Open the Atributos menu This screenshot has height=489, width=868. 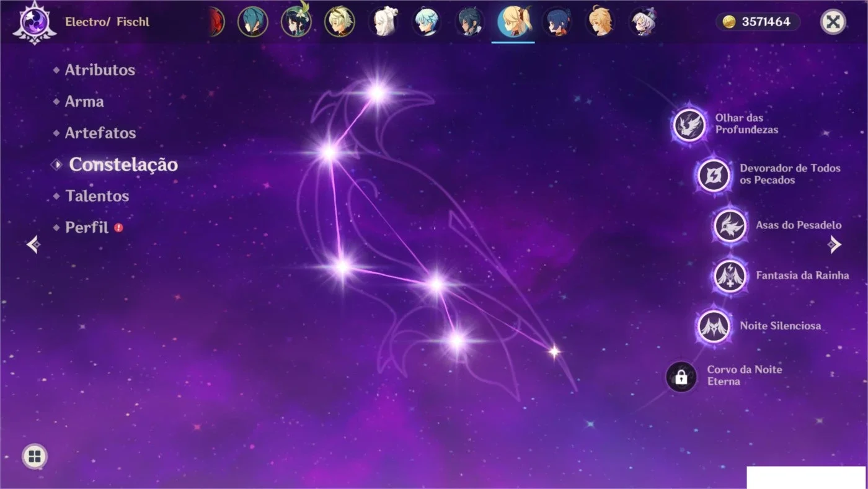coord(100,70)
